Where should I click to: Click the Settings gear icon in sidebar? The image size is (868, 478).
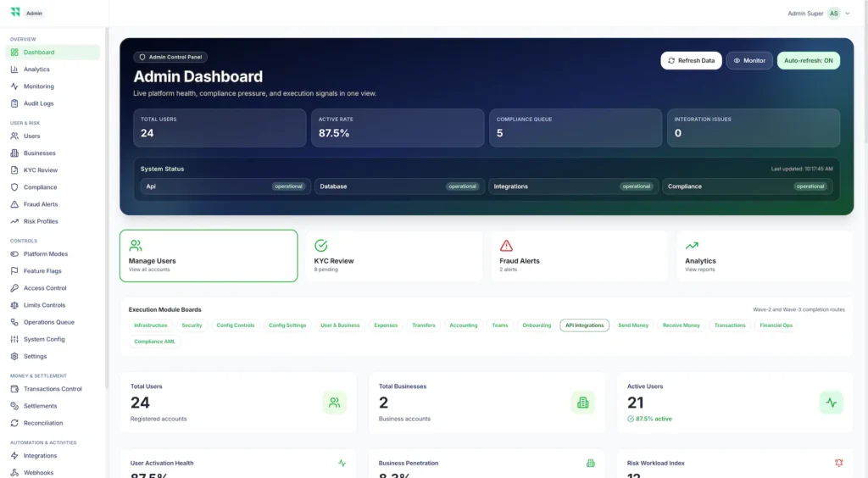[14, 356]
